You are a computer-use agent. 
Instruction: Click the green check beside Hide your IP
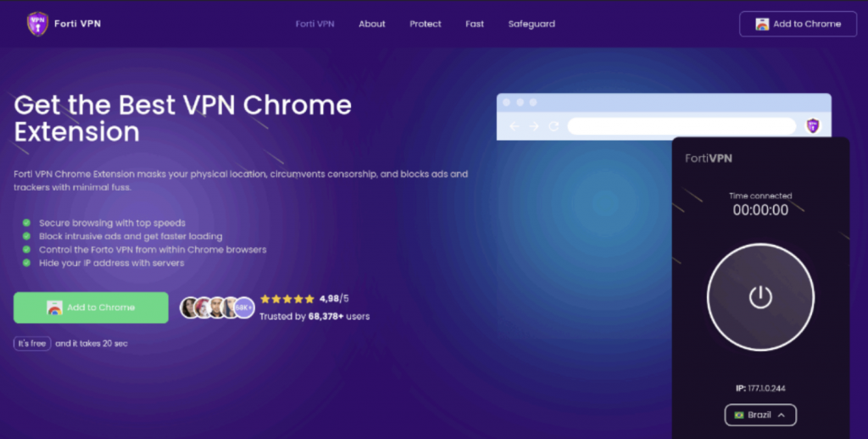(26, 263)
